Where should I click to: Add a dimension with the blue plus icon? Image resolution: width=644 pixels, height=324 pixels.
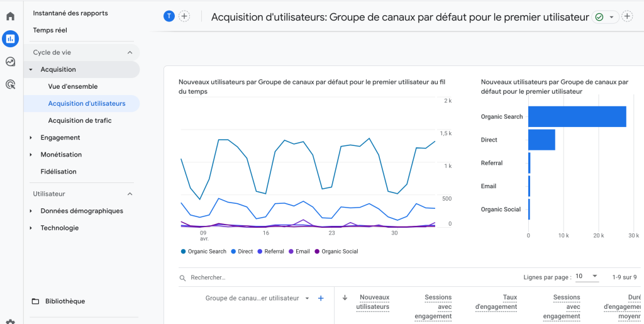point(321,298)
